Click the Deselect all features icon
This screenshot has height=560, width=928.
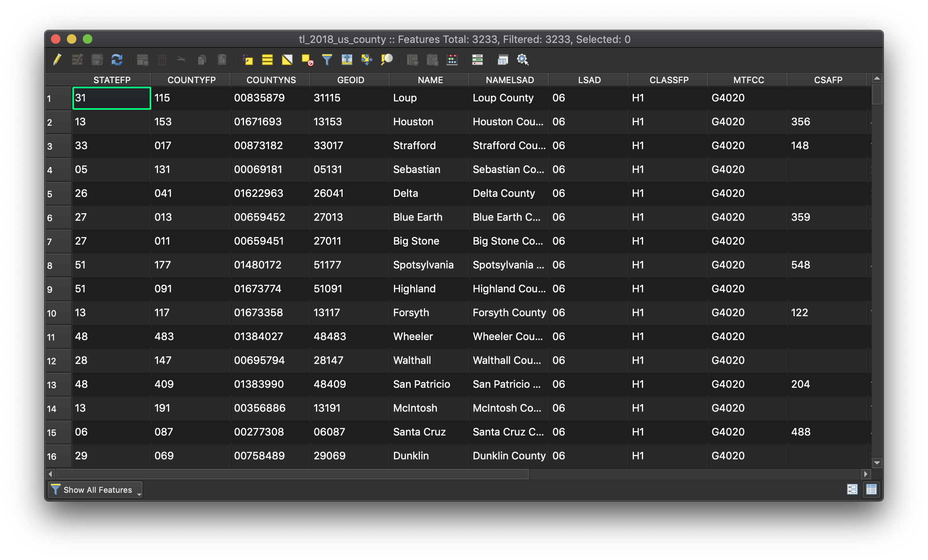[307, 60]
